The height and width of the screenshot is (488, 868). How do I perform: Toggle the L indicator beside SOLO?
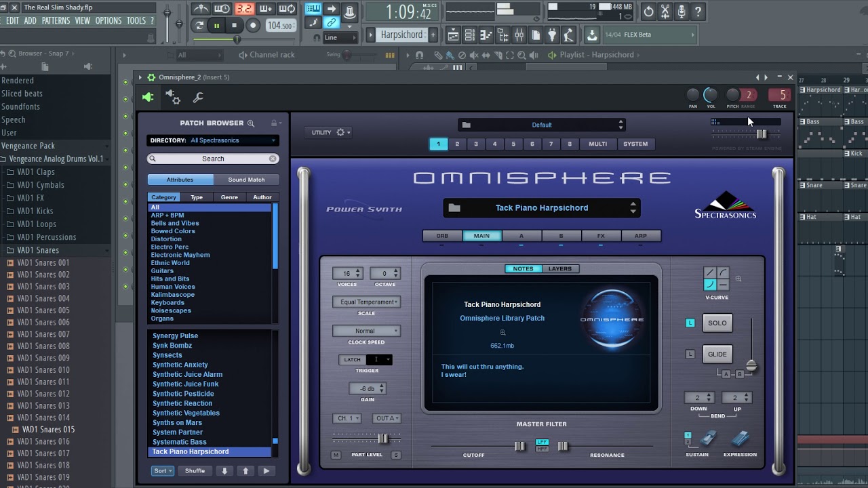point(690,323)
